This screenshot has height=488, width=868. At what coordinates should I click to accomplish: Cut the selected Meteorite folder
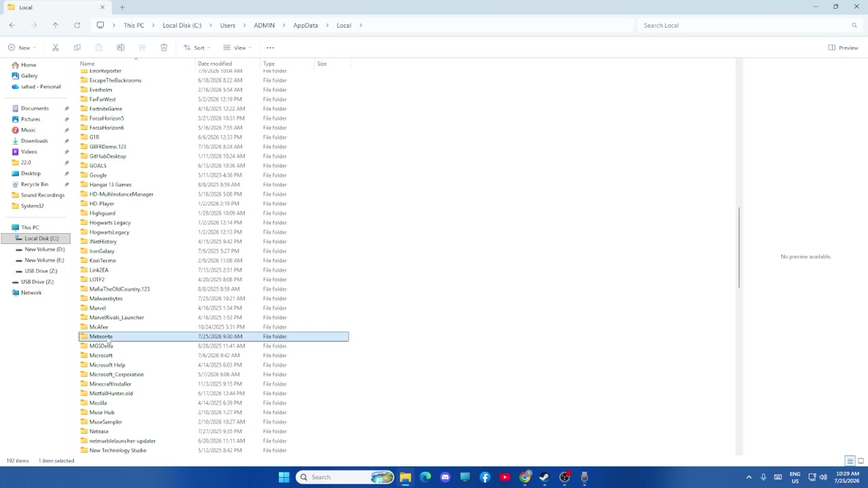point(56,47)
